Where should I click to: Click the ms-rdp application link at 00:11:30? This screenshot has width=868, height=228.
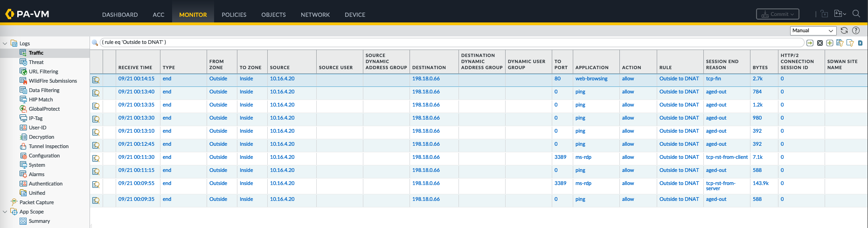pyautogui.click(x=583, y=157)
